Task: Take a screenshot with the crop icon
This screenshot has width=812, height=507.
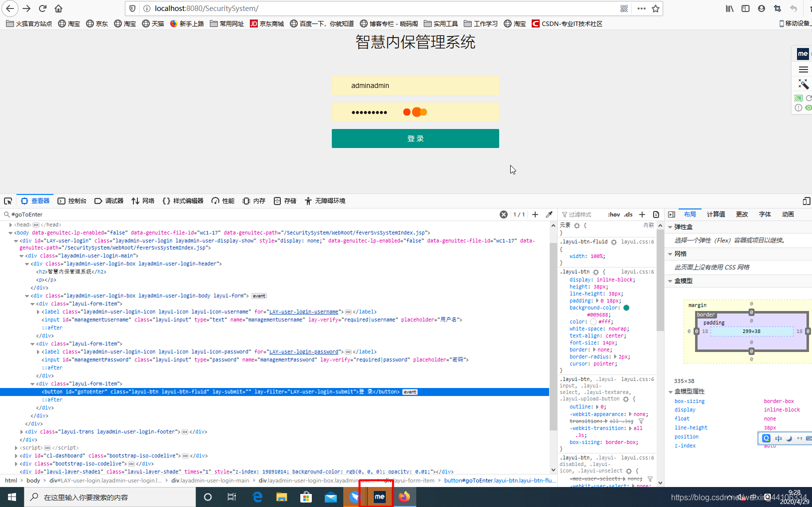Action: point(777,8)
